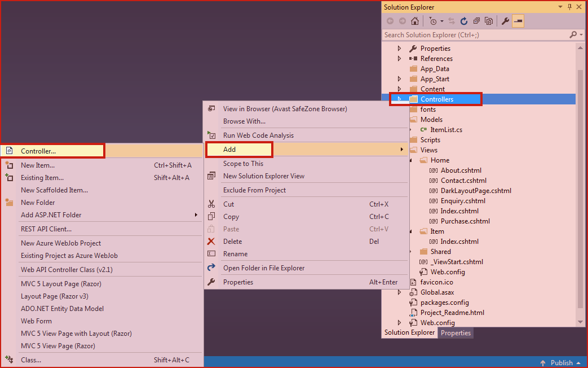Image resolution: width=588 pixels, height=368 pixels.
Task: Close the Solution Explorer panel
Action: coord(580,7)
